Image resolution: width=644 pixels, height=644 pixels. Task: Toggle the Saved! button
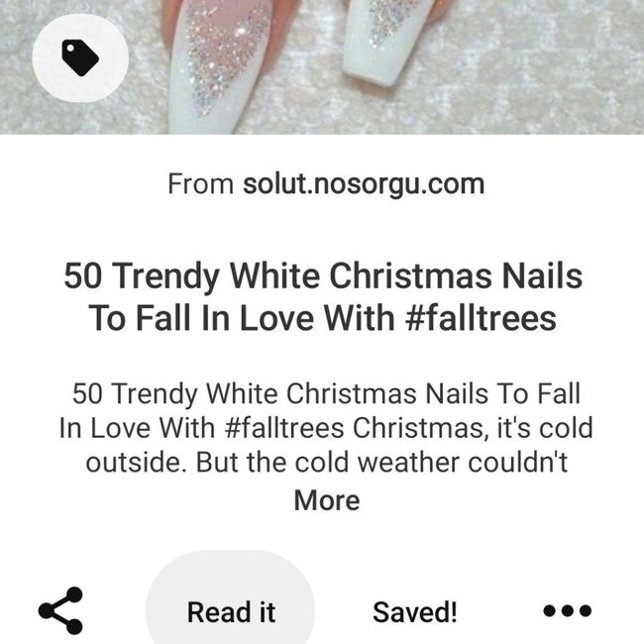tap(415, 612)
